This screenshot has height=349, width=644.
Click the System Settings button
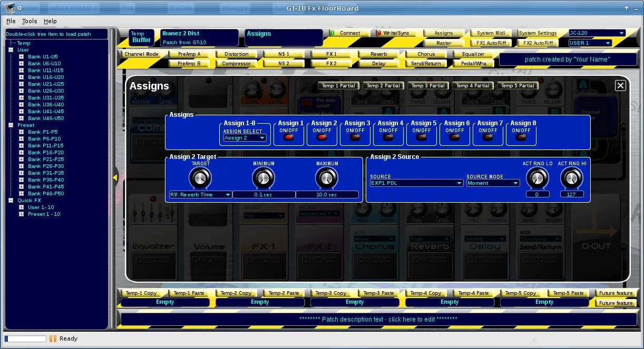pos(538,33)
